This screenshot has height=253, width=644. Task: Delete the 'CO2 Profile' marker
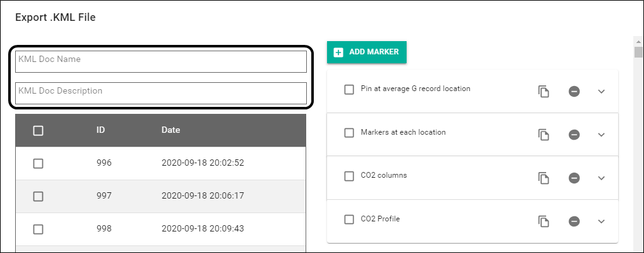click(x=574, y=221)
